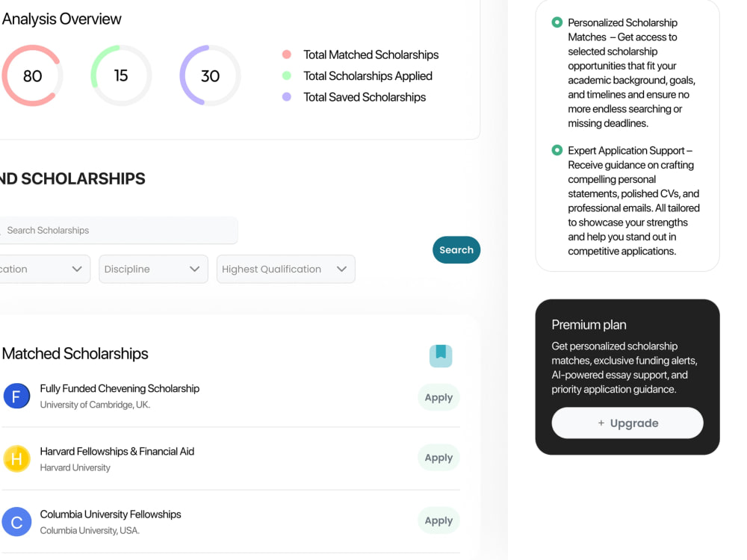Screen dimensions: 747x560
Task: Click the red progress ring showing 80
Action: 32,75
